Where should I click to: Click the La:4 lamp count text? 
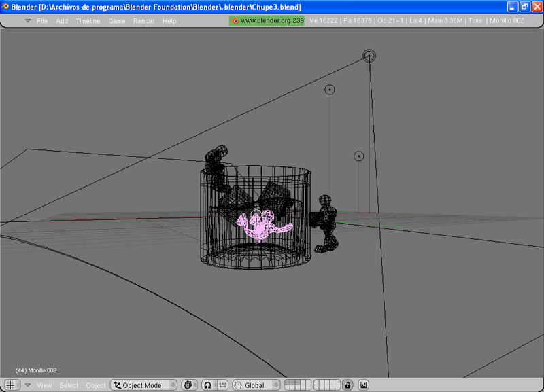coord(415,21)
